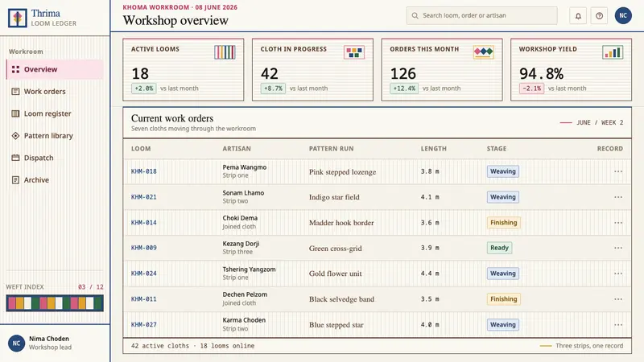Click the +2.0% Active Looms badge
The height and width of the screenshot is (362, 644).
point(144,88)
